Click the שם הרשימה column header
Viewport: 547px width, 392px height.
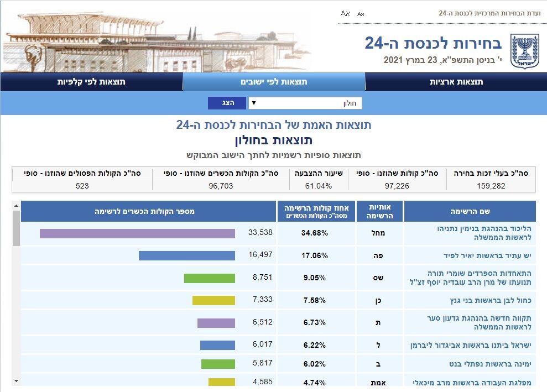click(x=470, y=211)
